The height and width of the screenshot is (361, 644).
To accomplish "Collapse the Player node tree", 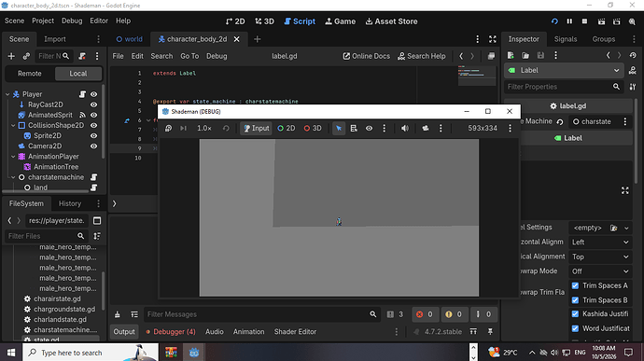I will [x=7, y=94].
